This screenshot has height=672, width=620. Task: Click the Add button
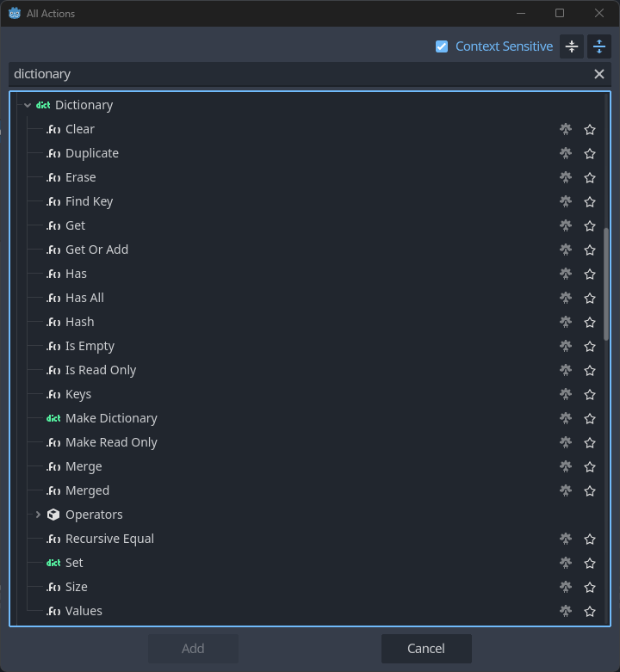[193, 649]
